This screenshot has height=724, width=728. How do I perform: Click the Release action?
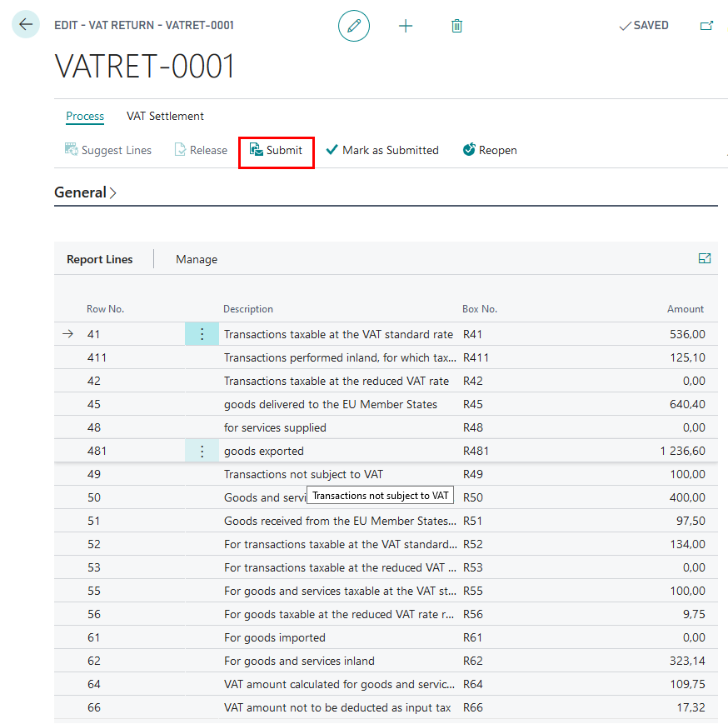point(201,150)
